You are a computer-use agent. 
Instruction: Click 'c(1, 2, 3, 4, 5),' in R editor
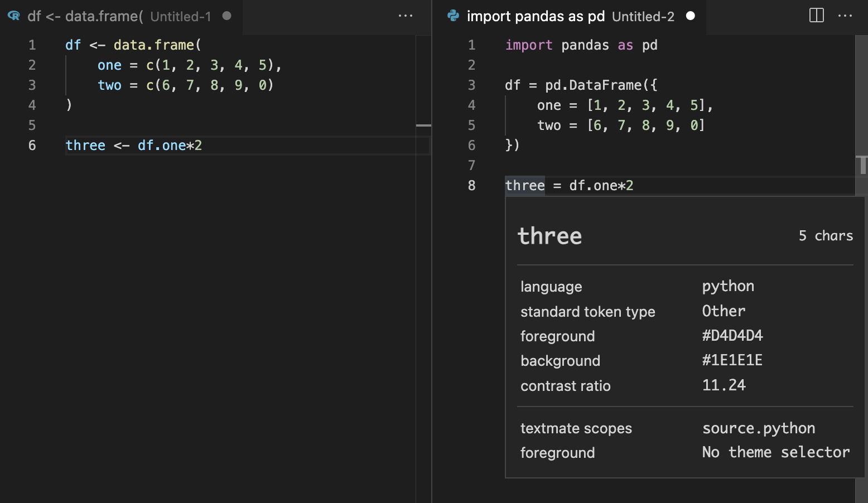point(214,65)
